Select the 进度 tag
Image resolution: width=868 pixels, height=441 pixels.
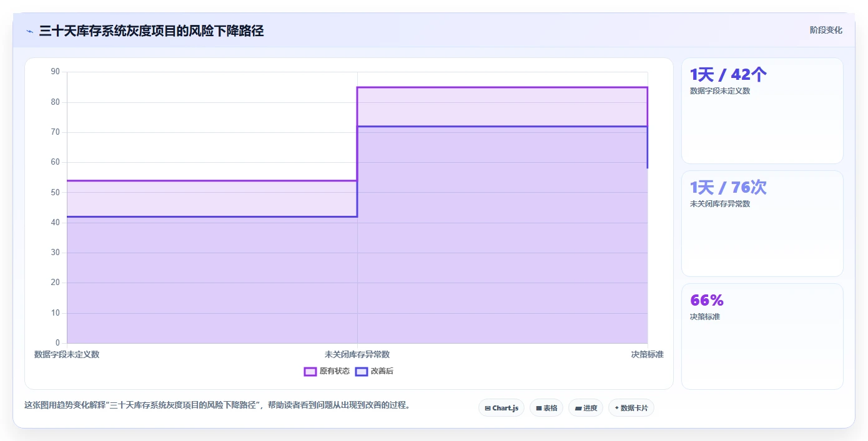586,408
